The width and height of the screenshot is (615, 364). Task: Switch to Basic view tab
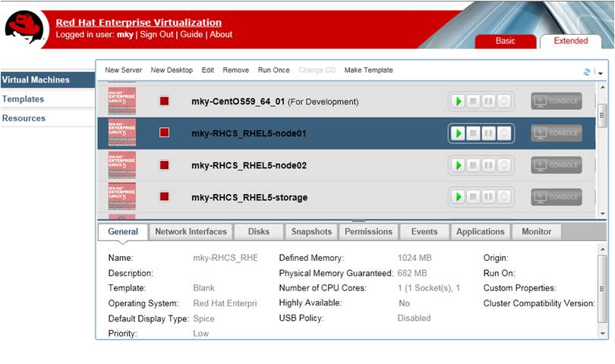coord(505,41)
